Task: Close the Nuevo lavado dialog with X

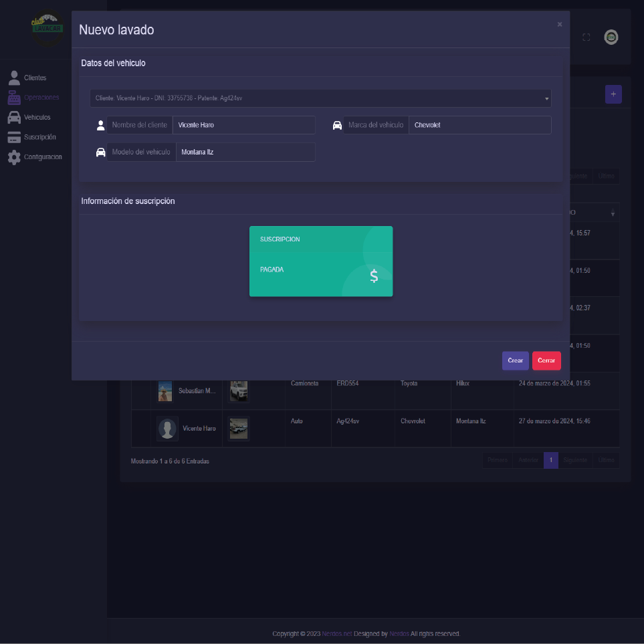Action: pos(560,25)
